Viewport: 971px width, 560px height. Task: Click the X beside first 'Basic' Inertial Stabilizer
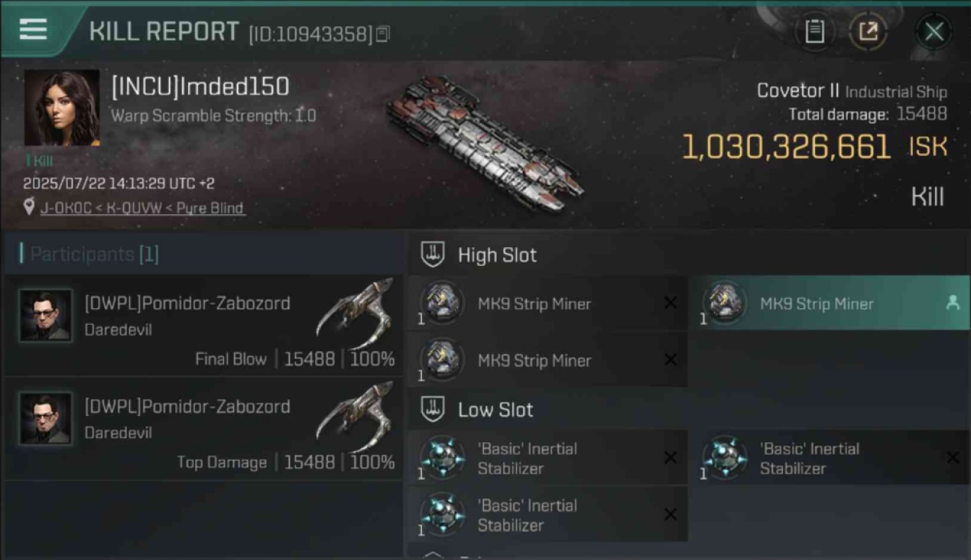(670, 458)
